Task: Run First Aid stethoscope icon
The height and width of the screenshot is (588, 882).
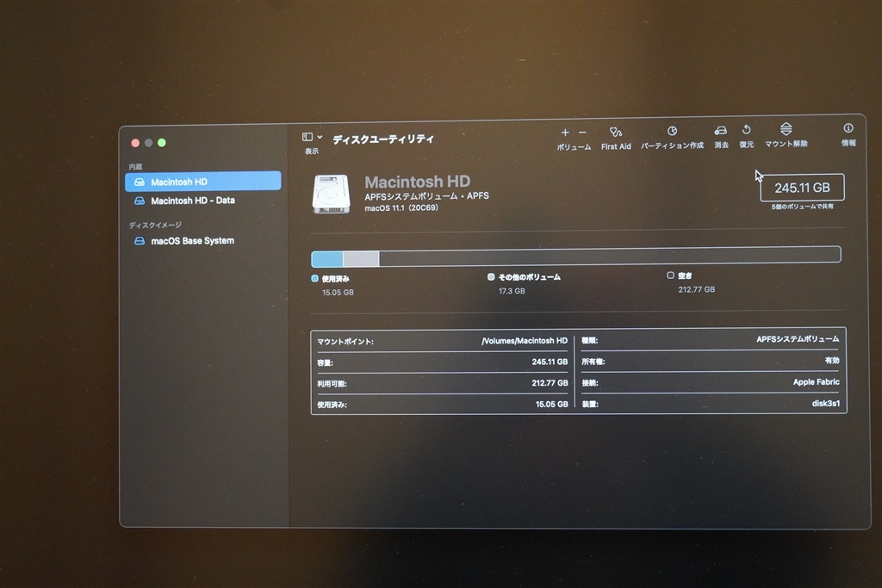Action: pos(615,132)
